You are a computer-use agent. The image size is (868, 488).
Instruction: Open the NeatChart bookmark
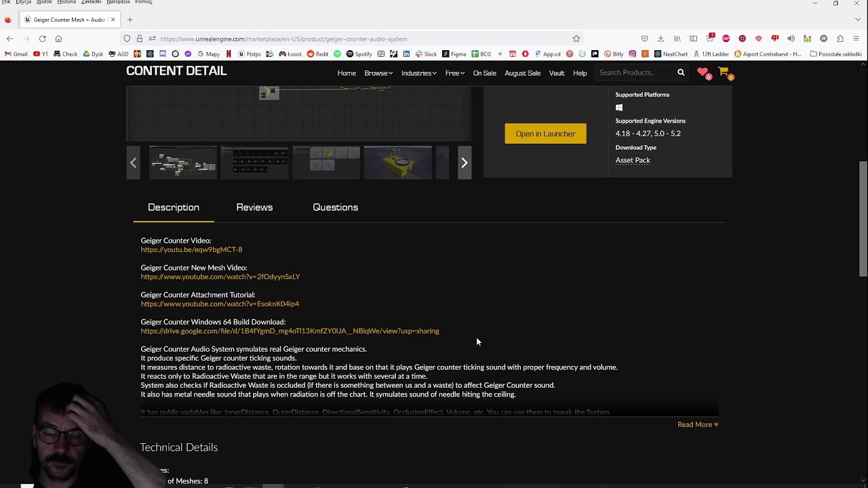671,54
